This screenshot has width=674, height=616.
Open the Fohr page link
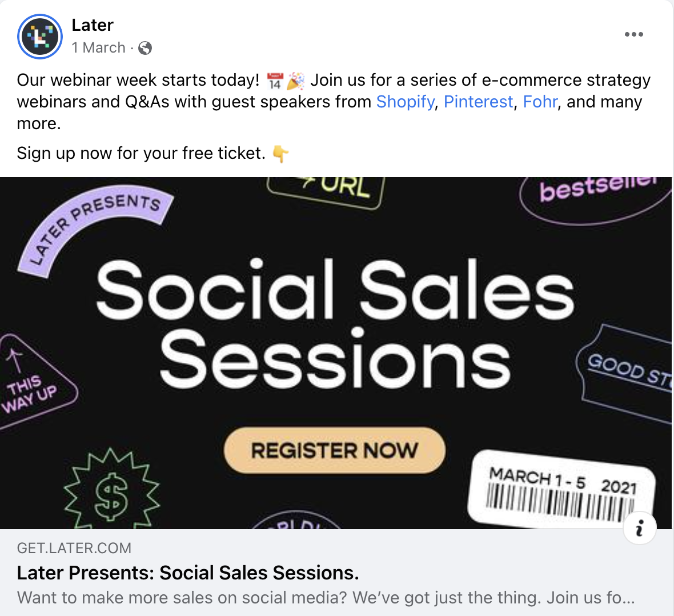540,102
